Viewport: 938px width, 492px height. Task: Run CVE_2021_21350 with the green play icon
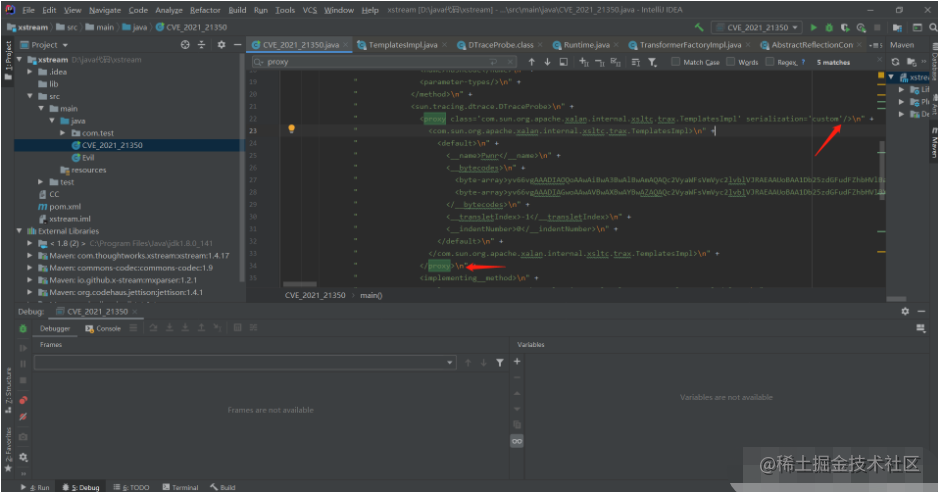[x=814, y=28]
